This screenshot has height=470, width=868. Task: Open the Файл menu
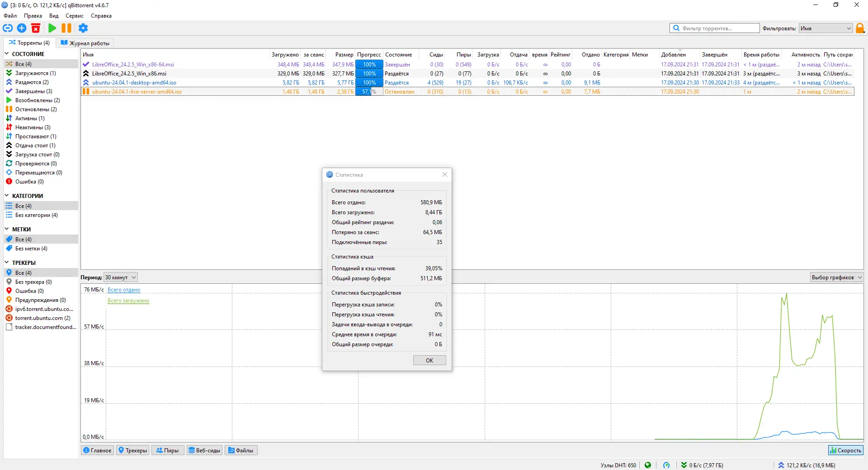[x=10, y=16]
